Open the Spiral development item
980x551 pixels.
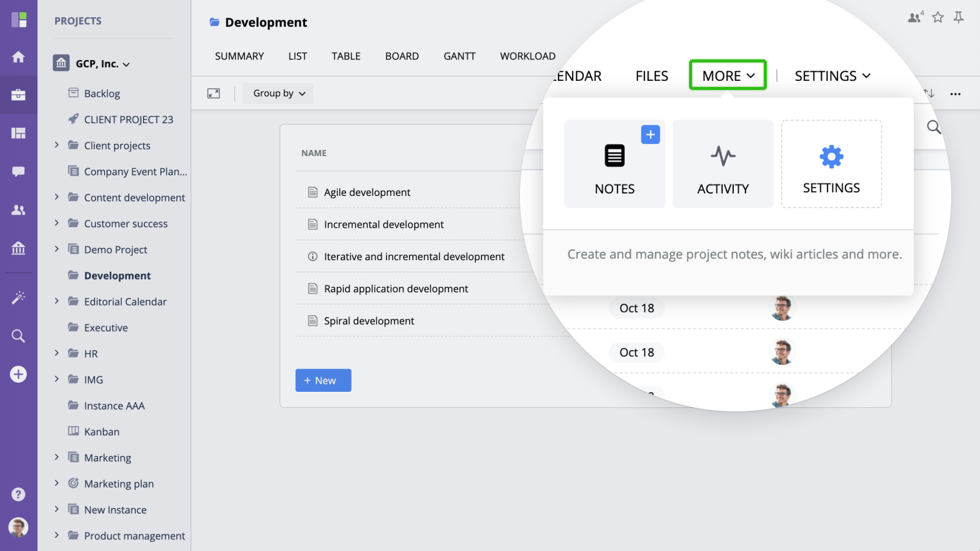pyautogui.click(x=369, y=321)
